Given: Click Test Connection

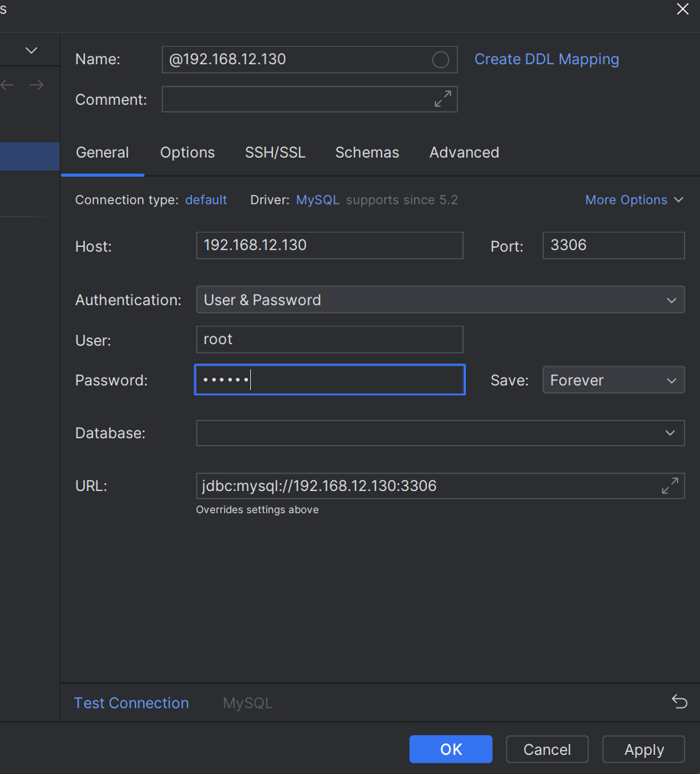Looking at the screenshot, I should pyautogui.click(x=132, y=703).
